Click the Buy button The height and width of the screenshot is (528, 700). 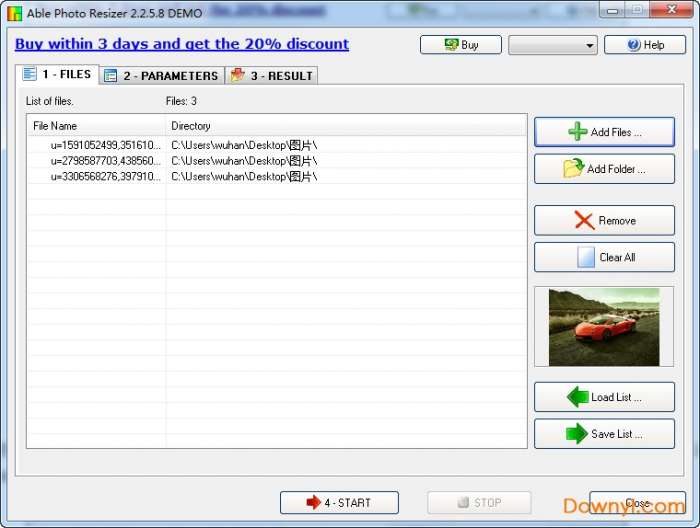tap(461, 45)
